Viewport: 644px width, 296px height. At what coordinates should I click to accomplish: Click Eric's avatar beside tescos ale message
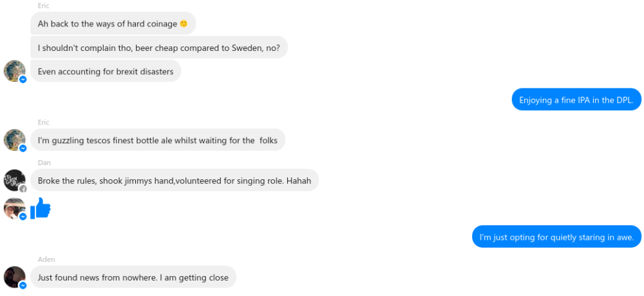[x=14, y=140]
